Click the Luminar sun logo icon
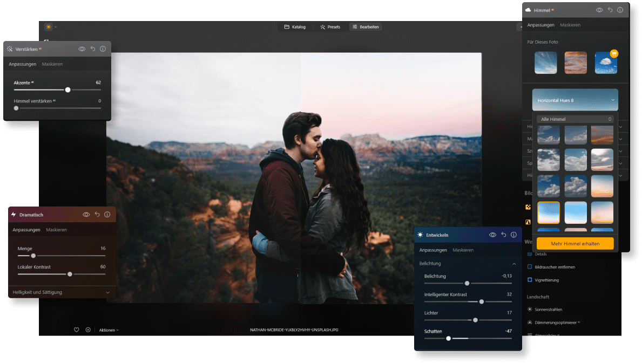Viewport: 642px width, 364px height. [49, 27]
